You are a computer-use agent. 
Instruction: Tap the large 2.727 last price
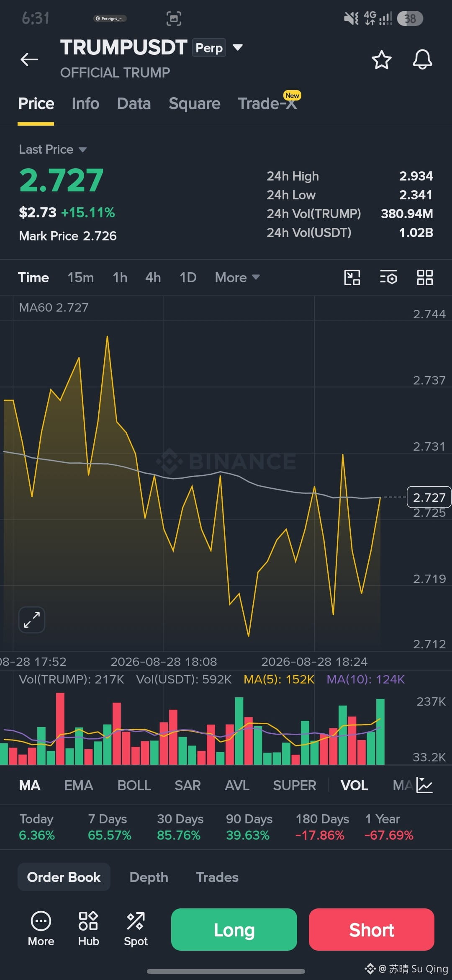coord(61,181)
